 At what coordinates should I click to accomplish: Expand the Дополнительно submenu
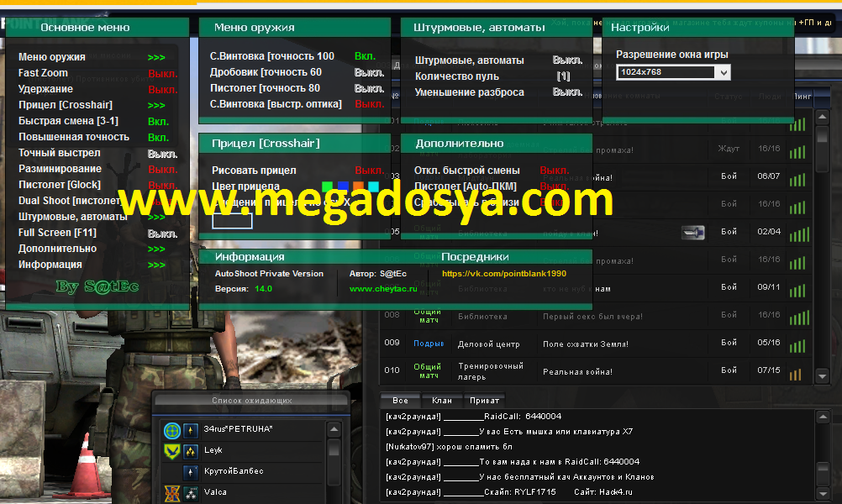pos(156,249)
